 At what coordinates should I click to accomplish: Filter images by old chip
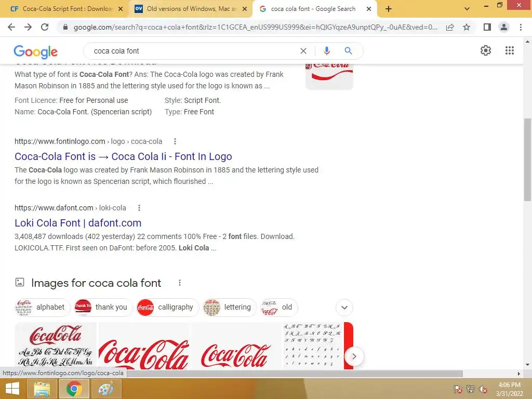279,308
